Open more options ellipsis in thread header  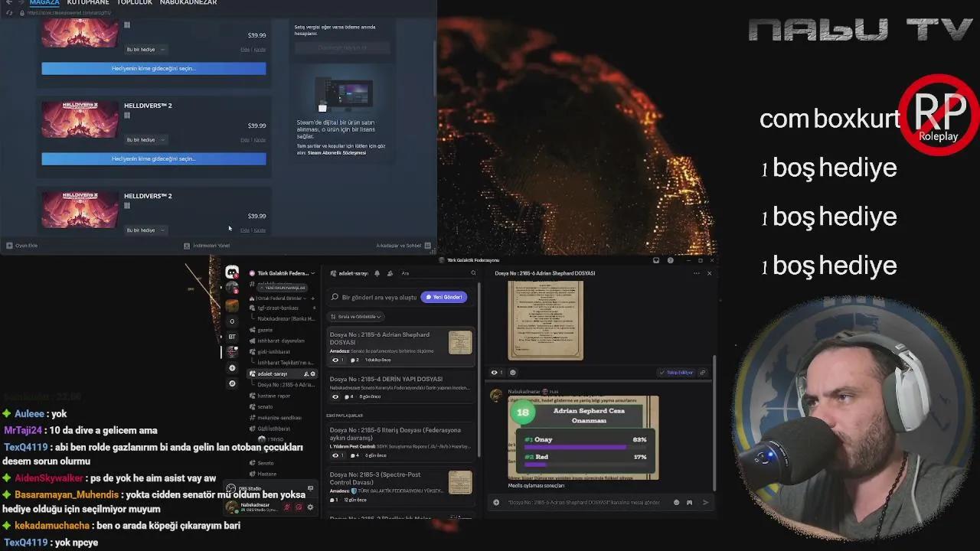click(696, 273)
